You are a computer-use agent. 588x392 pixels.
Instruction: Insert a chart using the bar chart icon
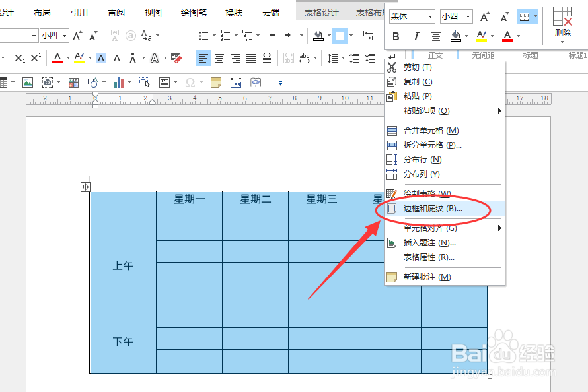pyautogui.click(x=119, y=82)
